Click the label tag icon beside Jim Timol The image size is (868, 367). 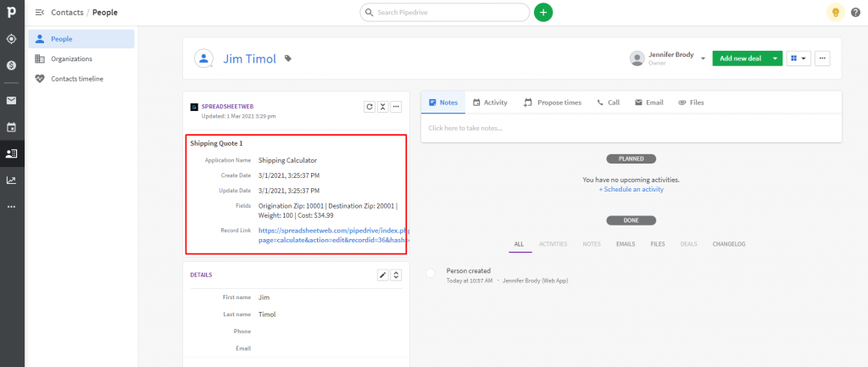pos(288,58)
